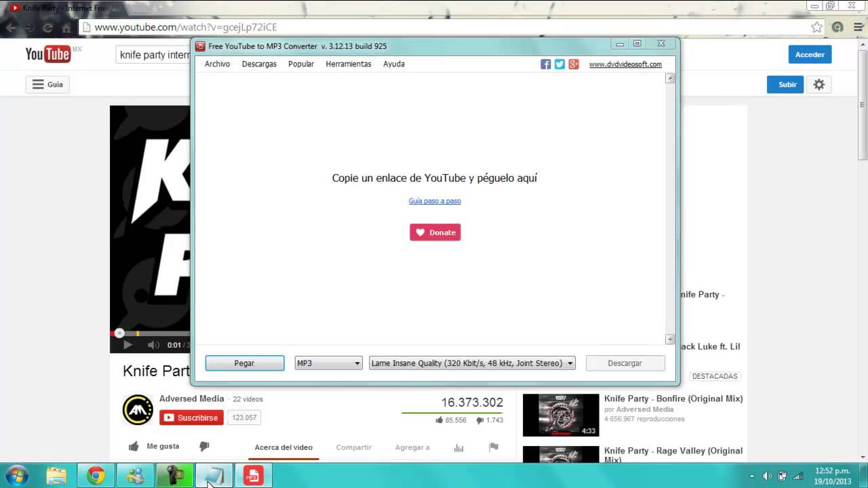Image resolution: width=868 pixels, height=488 pixels.
Task: Play the YouTube video
Action: click(x=127, y=345)
